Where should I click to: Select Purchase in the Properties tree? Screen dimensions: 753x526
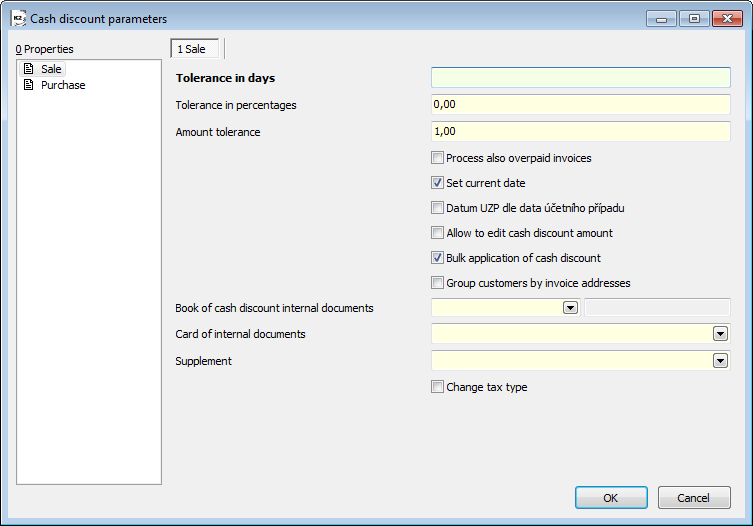tap(63, 85)
